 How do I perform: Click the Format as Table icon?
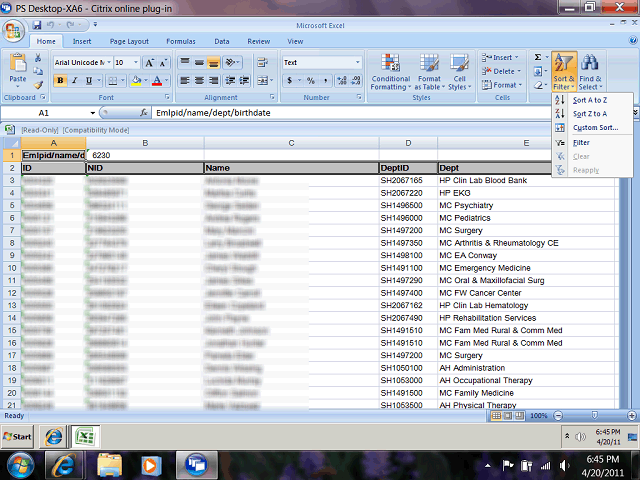429,70
